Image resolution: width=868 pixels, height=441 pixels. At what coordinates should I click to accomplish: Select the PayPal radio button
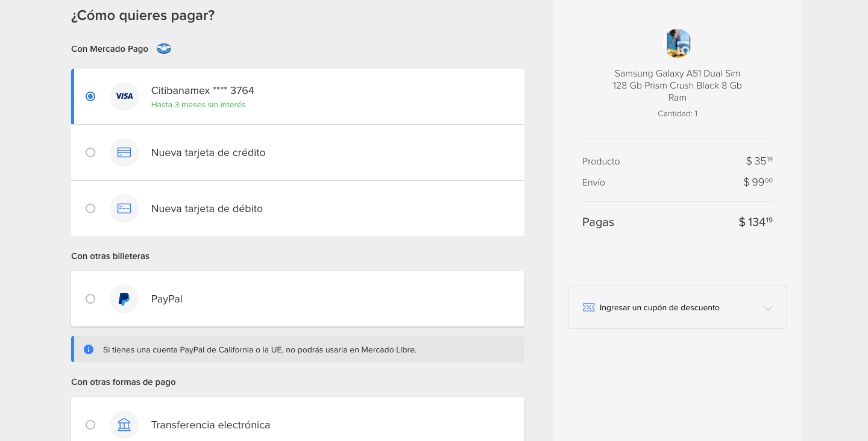click(x=90, y=299)
